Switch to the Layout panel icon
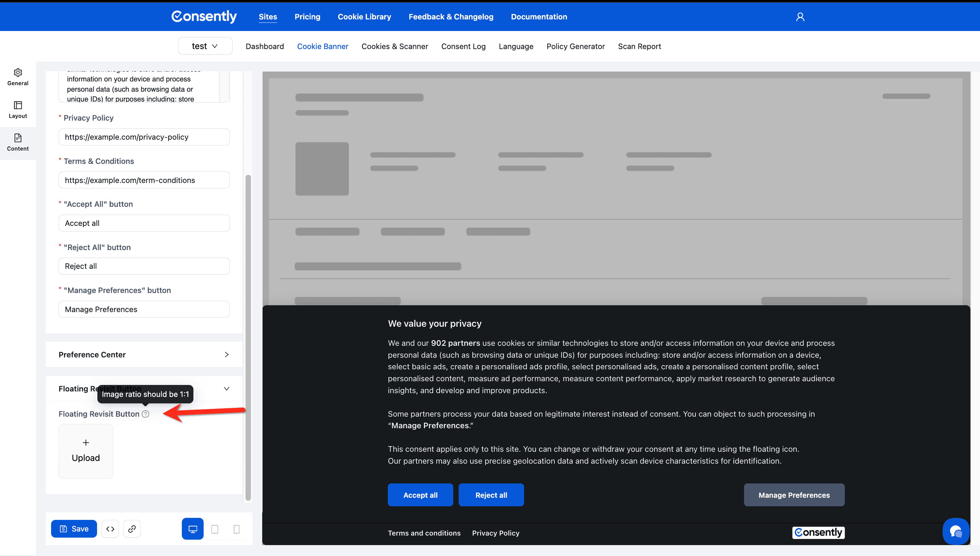This screenshot has width=980, height=556. tap(18, 105)
